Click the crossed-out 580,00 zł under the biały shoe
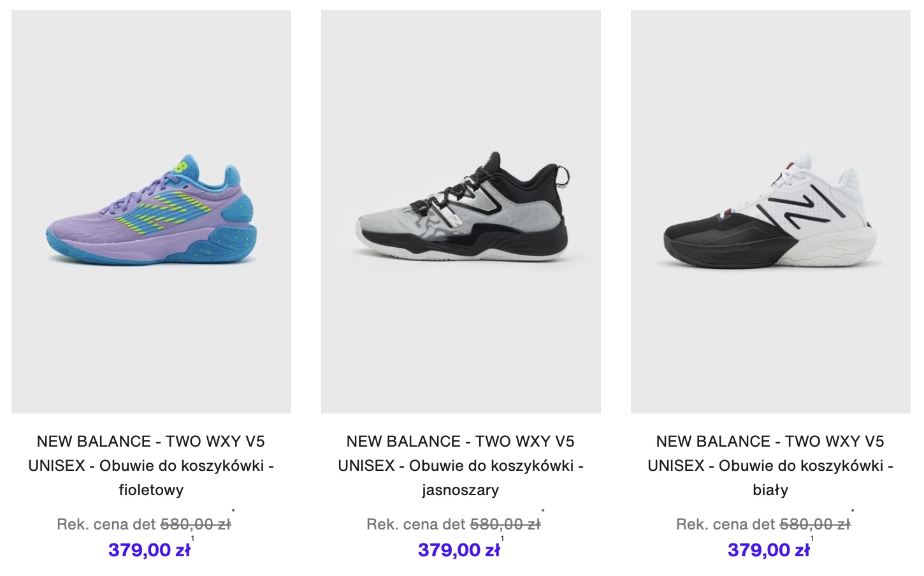The height and width of the screenshot is (576, 924). coord(815,524)
